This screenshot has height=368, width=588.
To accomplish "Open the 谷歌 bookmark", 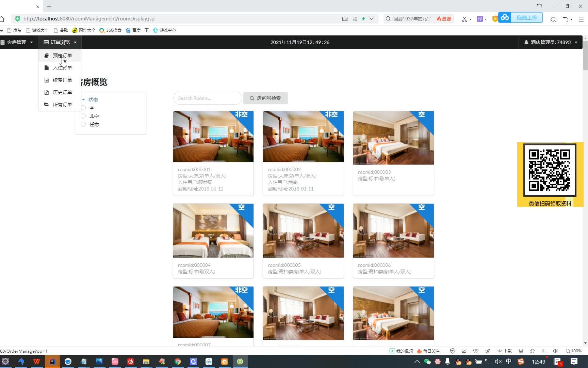I will point(61,30).
